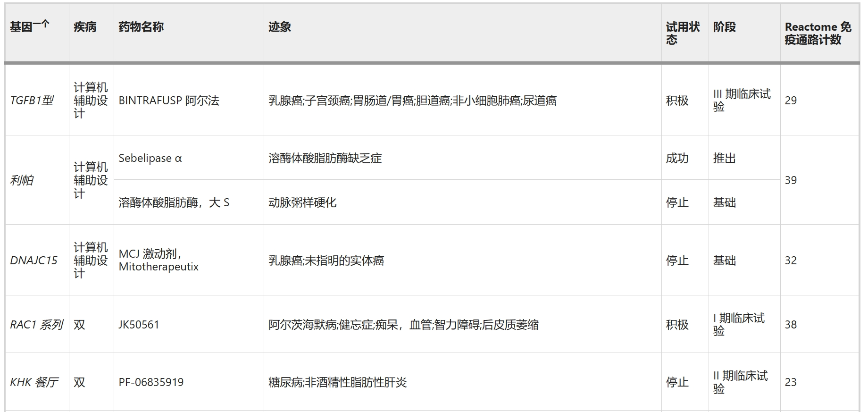Click the Reactome 免疫通路计数 header

818,33
